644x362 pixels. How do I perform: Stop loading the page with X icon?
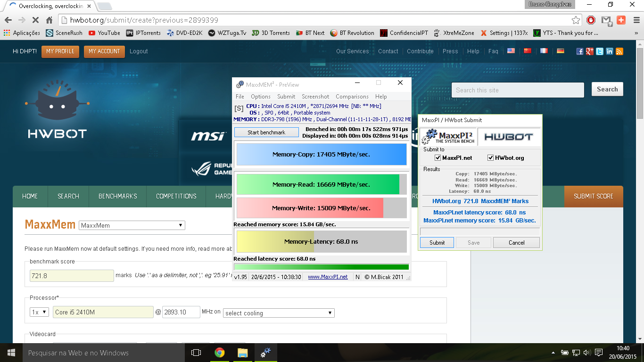(35, 20)
